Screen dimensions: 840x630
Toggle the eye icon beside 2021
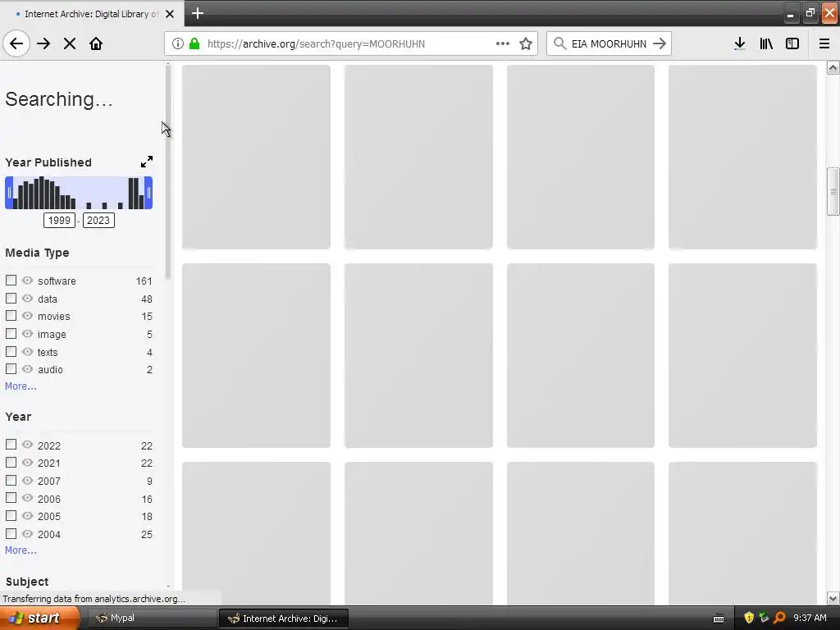27,463
